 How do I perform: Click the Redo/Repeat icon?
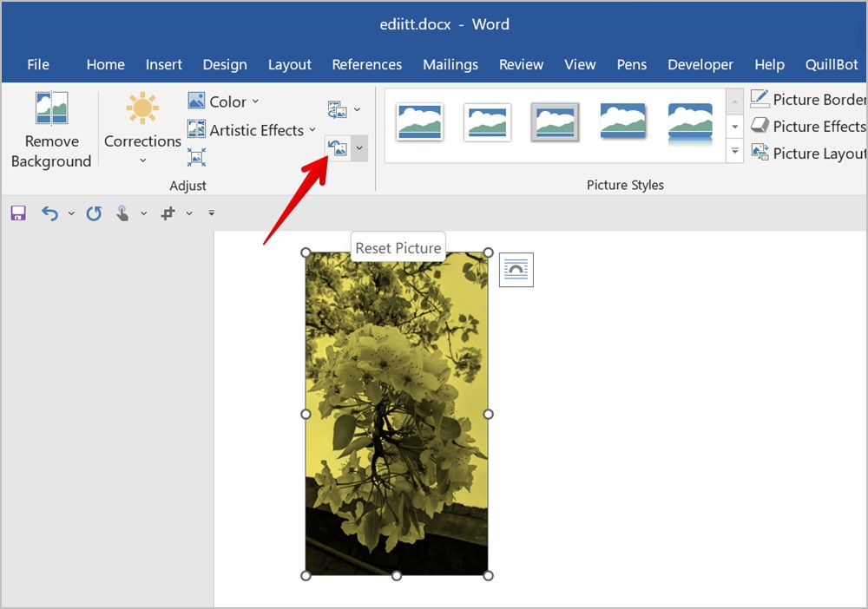click(x=94, y=213)
